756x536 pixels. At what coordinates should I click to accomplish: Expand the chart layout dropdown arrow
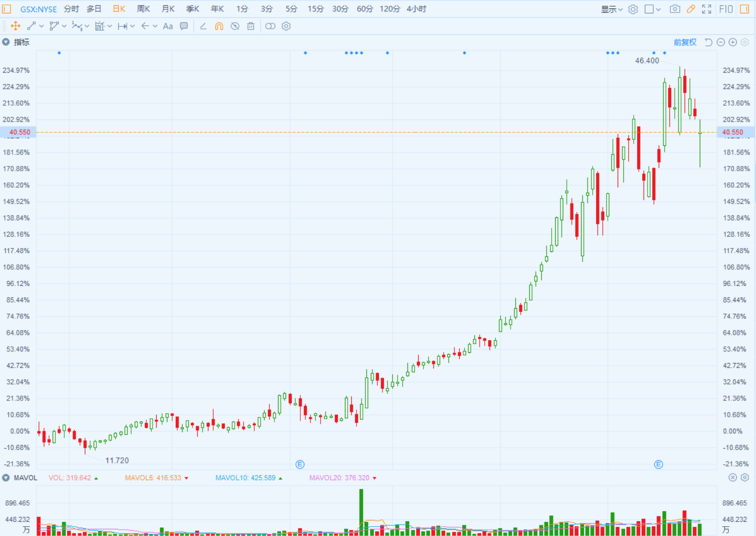tap(658, 9)
